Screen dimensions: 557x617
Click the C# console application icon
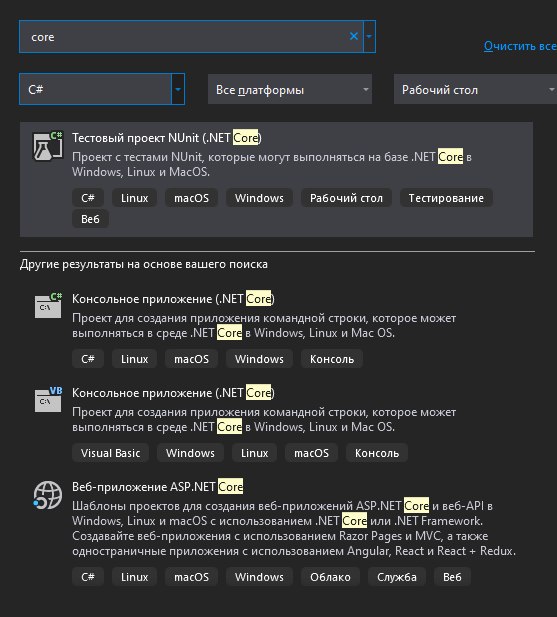(x=48, y=305)
